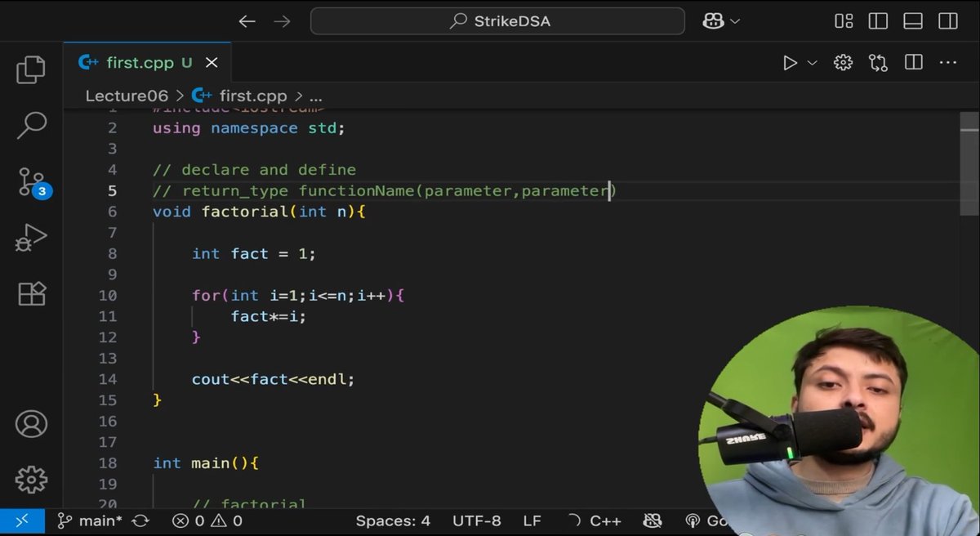This screenshot has height=536, width=980.
Task: Click the '// declare and define' comment
Action: [x=254, y=170]
